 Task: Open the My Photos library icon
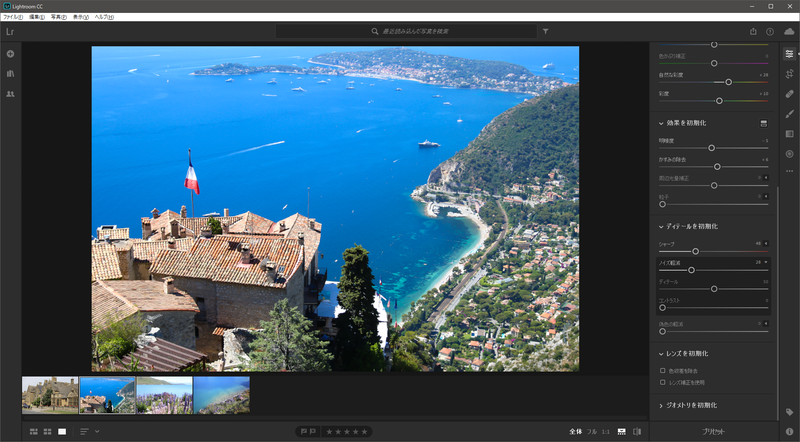pos(10,73)
